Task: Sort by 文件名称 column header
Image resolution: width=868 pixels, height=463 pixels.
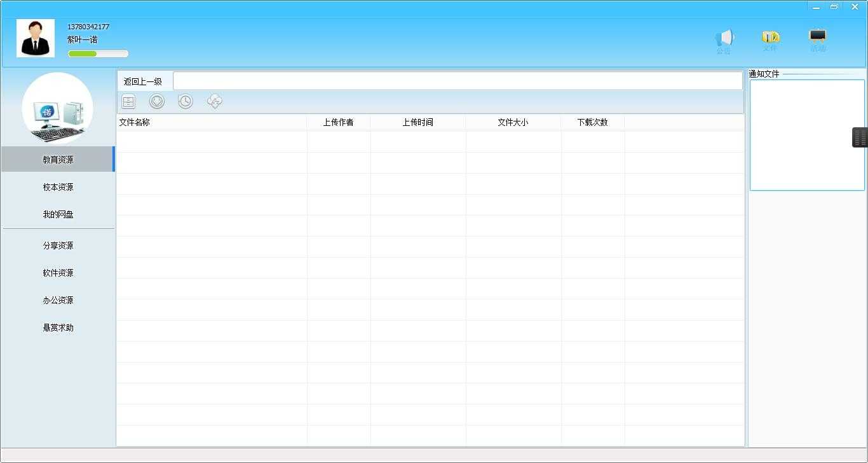Action: [x=212, y=122]
